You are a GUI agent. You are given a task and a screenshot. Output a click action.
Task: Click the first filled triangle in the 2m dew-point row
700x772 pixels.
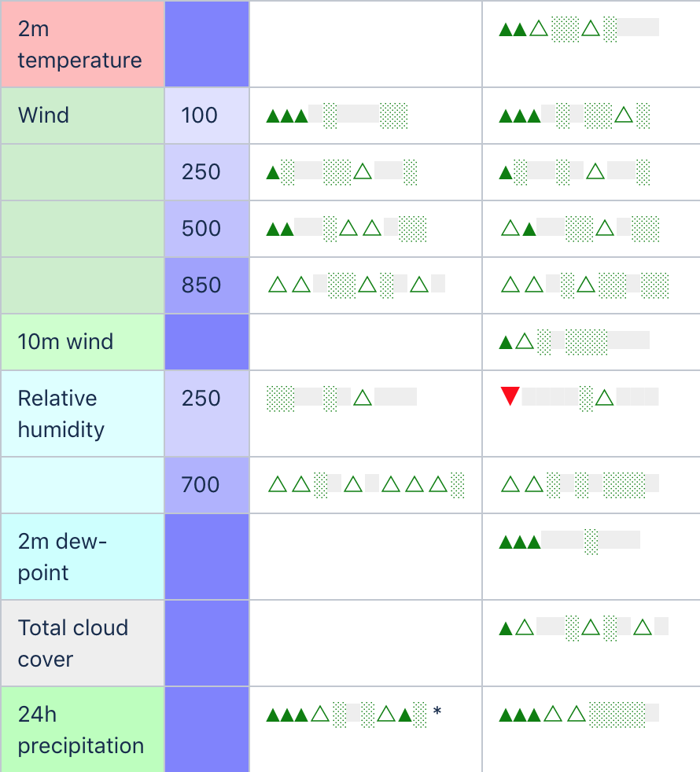pos(506,541)
